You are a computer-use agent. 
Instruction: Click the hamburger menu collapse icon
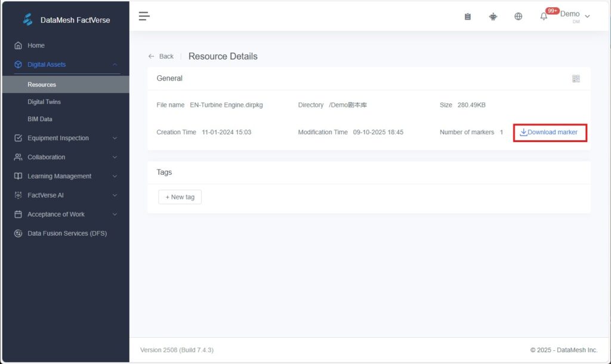pos(144,16)
